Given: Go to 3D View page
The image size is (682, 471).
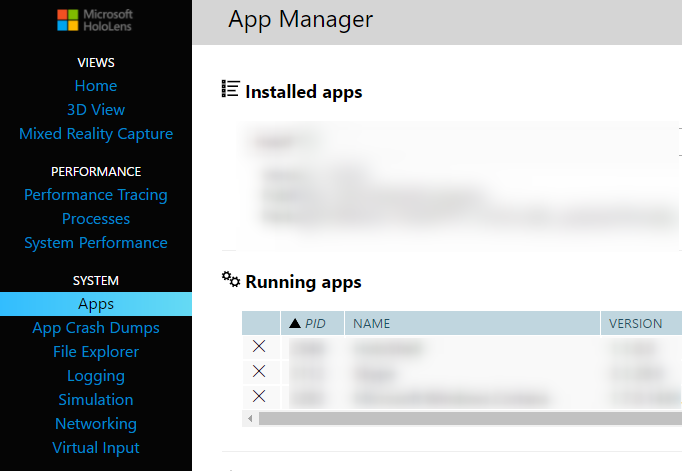Looking at the screenshot, I should (x=96, y=110).
